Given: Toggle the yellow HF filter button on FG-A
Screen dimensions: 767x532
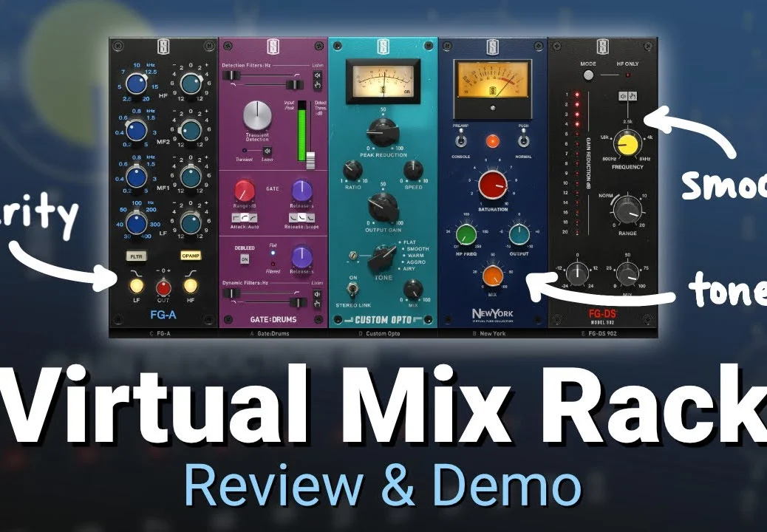Looking at the screenshot, I should (x=191, y=285).
